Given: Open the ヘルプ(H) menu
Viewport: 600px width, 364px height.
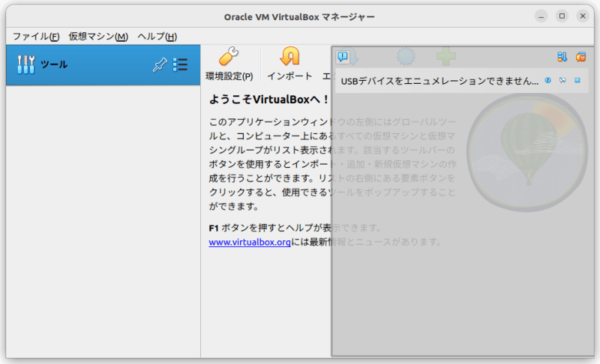Looking at the screenshot, I should click(157, 36).
